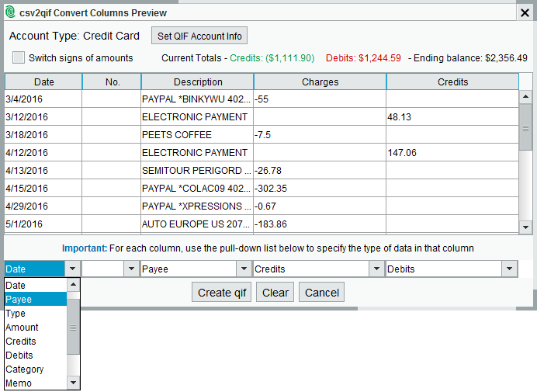Expand the Debits column type dropdown arrow

click(x=509, y=269)
